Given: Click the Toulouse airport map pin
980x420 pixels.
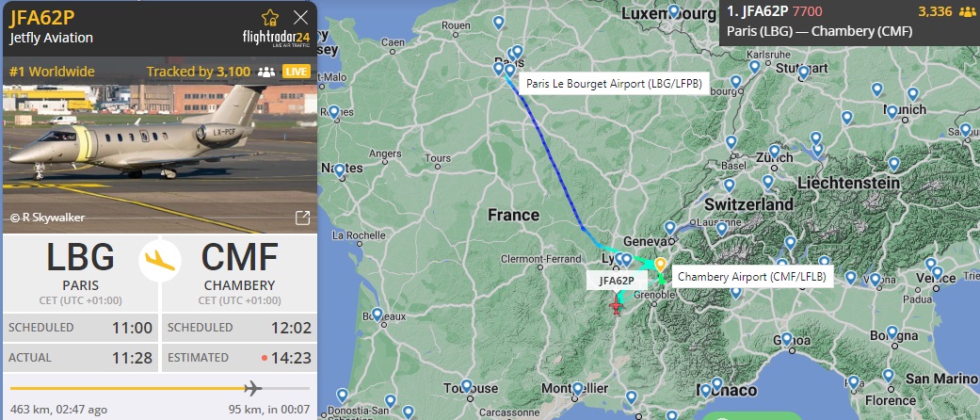Looking at the screenshot, I should pyautogui.click(x=466, y=386).
